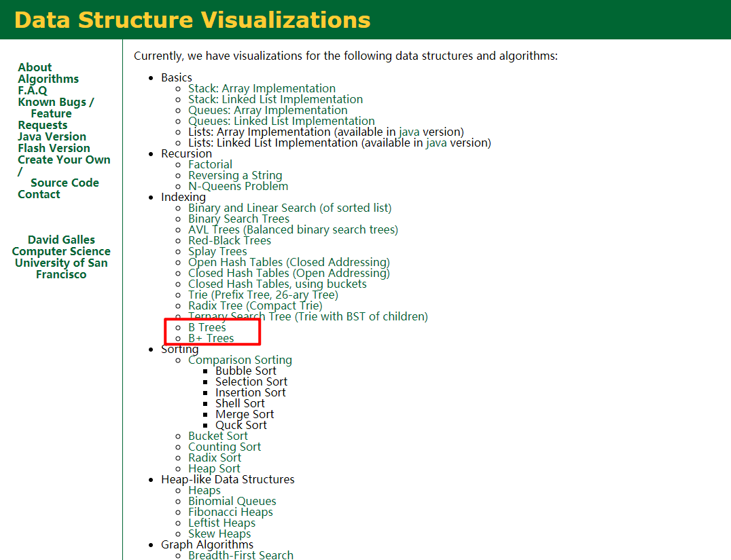This screenshot has height=560, width=731.
Task: Switch to the Java Version
Action: pyautogui.click(x=52, y=136)
